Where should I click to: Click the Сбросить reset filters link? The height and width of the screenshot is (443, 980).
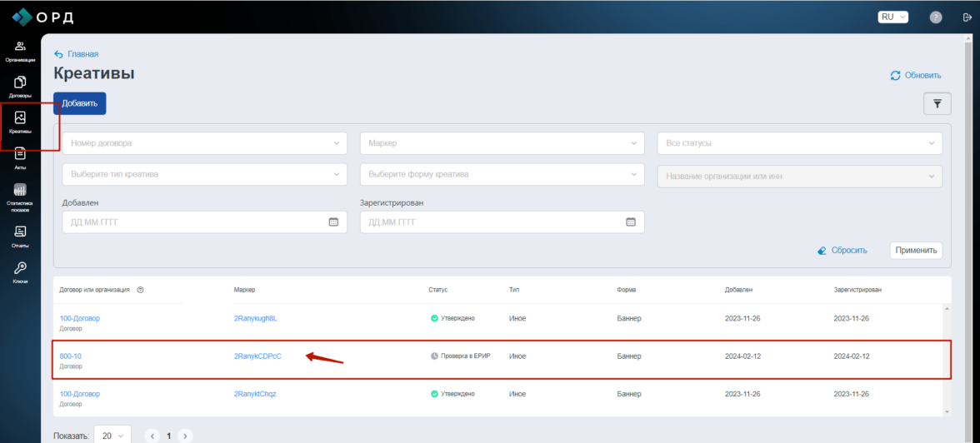point(842,251)
